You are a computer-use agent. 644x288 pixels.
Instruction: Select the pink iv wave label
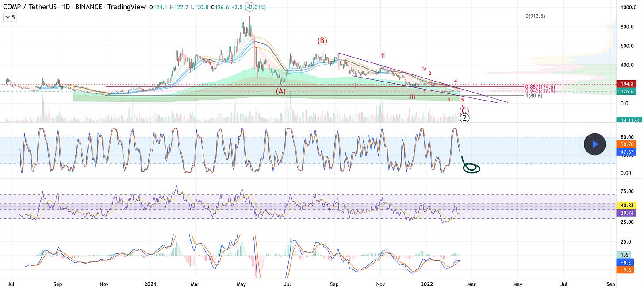(424, 69)
